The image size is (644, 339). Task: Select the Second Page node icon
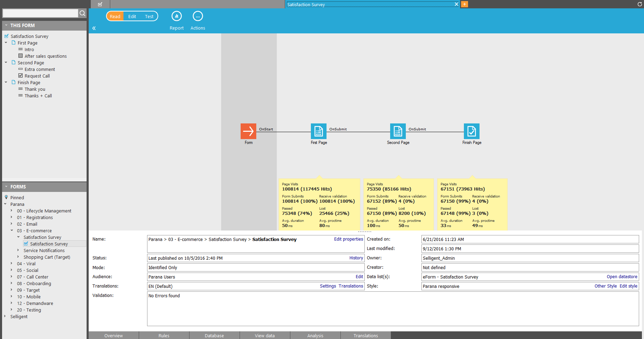(x=398, y=131)
